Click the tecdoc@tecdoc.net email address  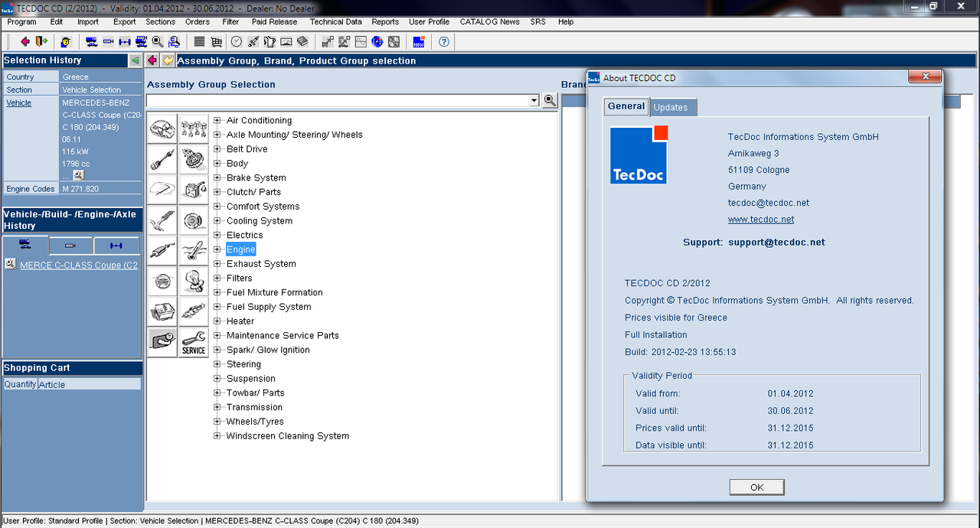click(x=769, y=203)
